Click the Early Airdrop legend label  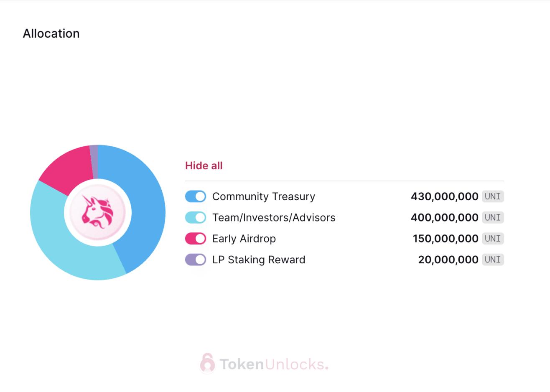click(x=244, y=239)
